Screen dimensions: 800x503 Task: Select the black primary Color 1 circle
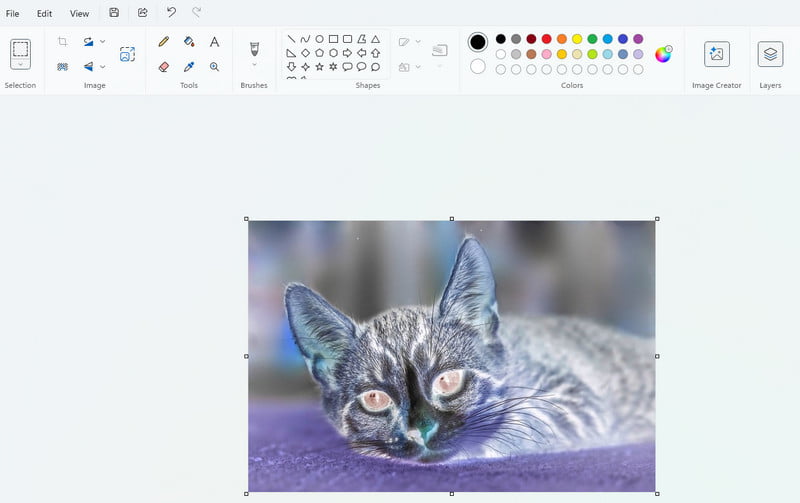click(x=478, y=42)
